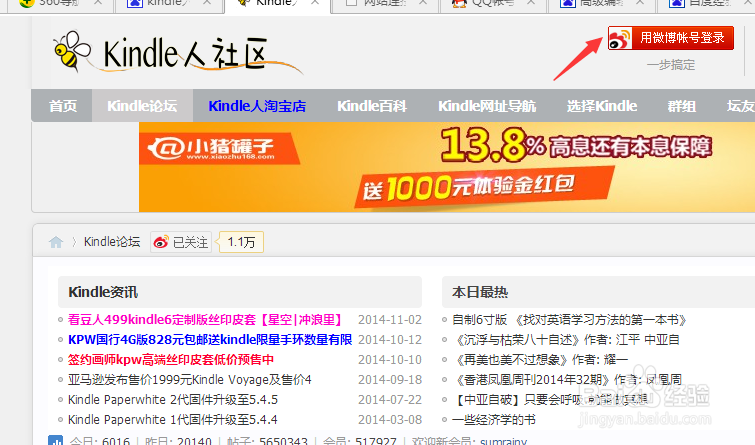Open Kindle百科 in the nav bar
The width and height of the screenshot is (755, 445).
click(372, 106)
